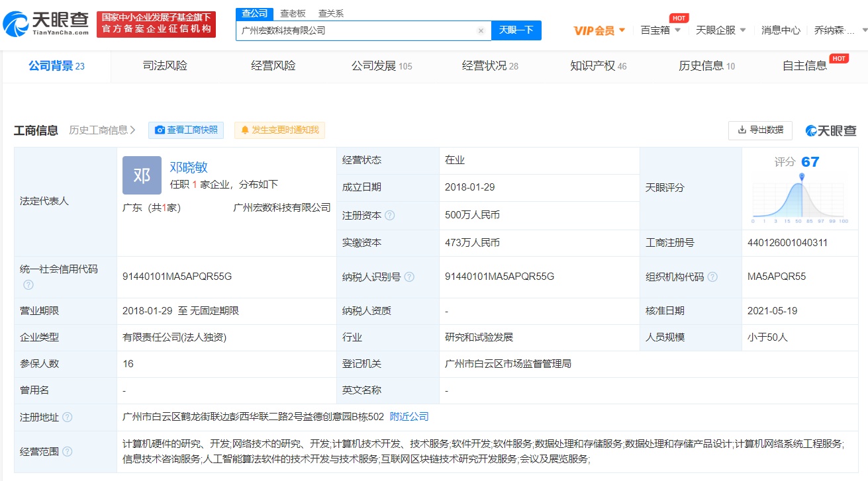
Task: Click the 国家中小企业发展子基金旗下 red banner
Action: pos(156,24)
